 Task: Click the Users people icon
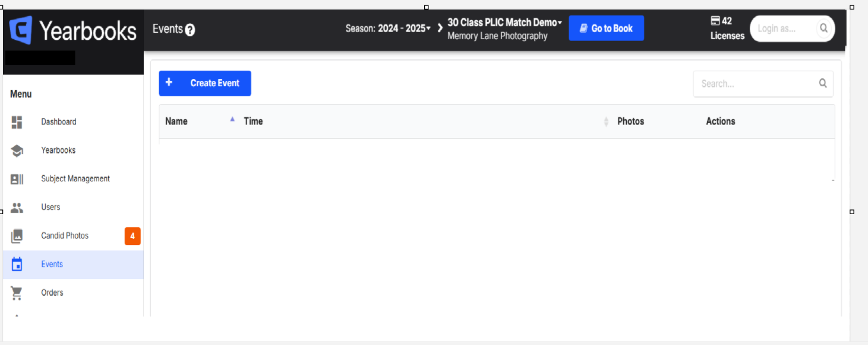pos(17,208)
